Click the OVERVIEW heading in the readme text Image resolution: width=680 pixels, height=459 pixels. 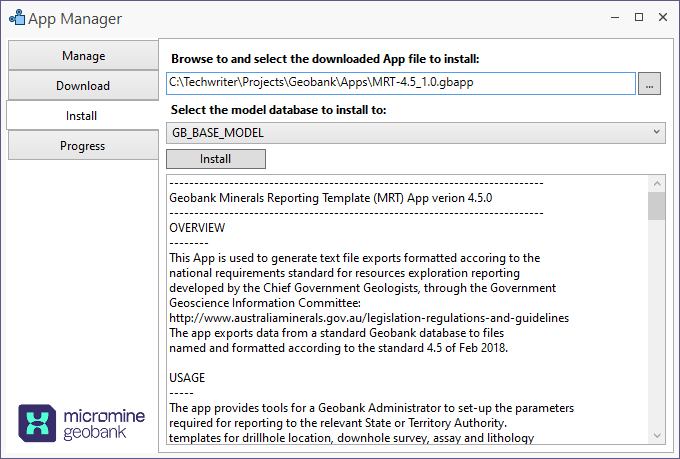coord(197,228)
